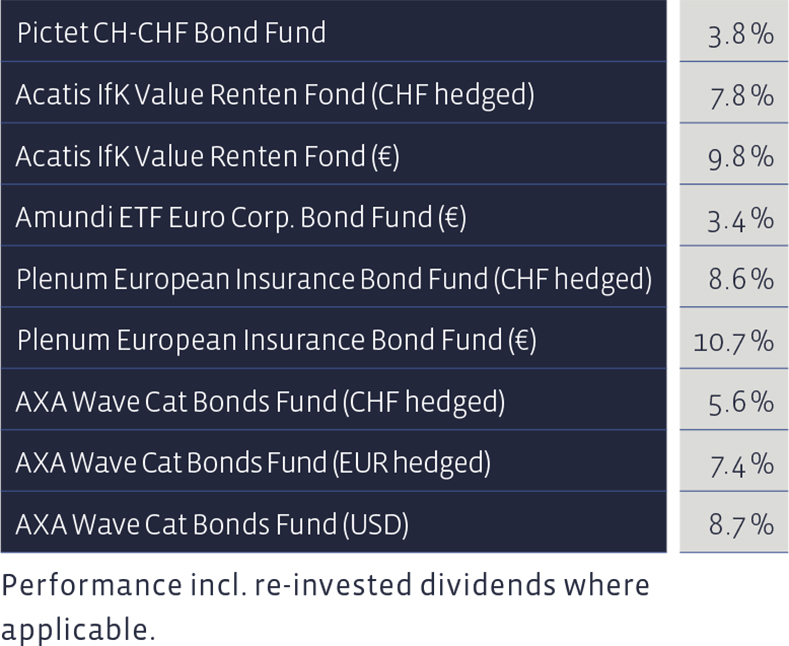Screen dimensions: 789x646
Task: Click the 9.8% performance cell
Action: point(734,154)
